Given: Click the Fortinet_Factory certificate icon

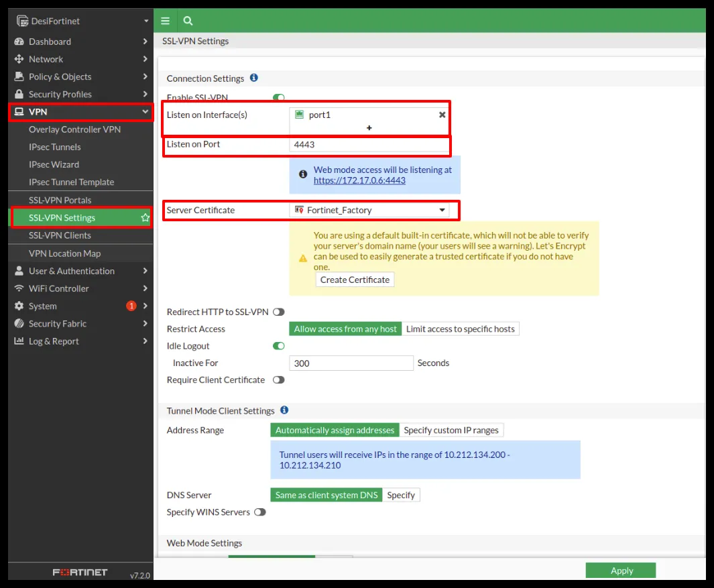Looking at the screenshot, I should click(x=299, y=210).
